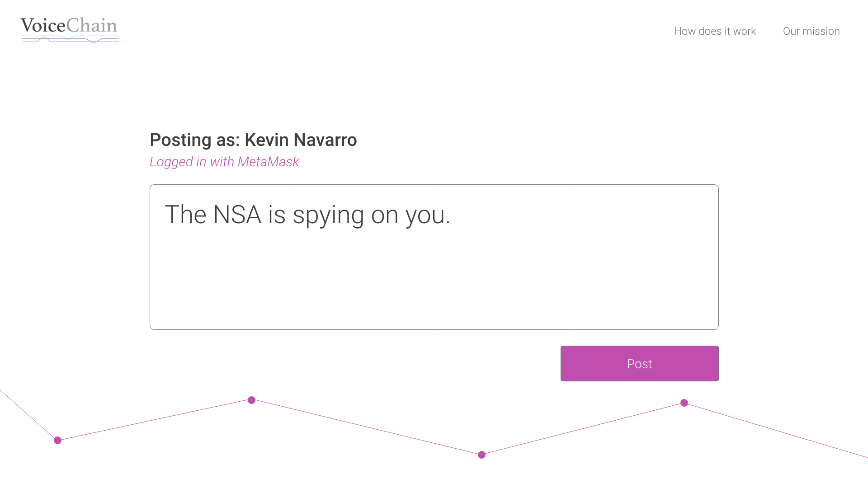Submit the message with the Post button
This screenshot has height=488, width=868.
[639, 363]
